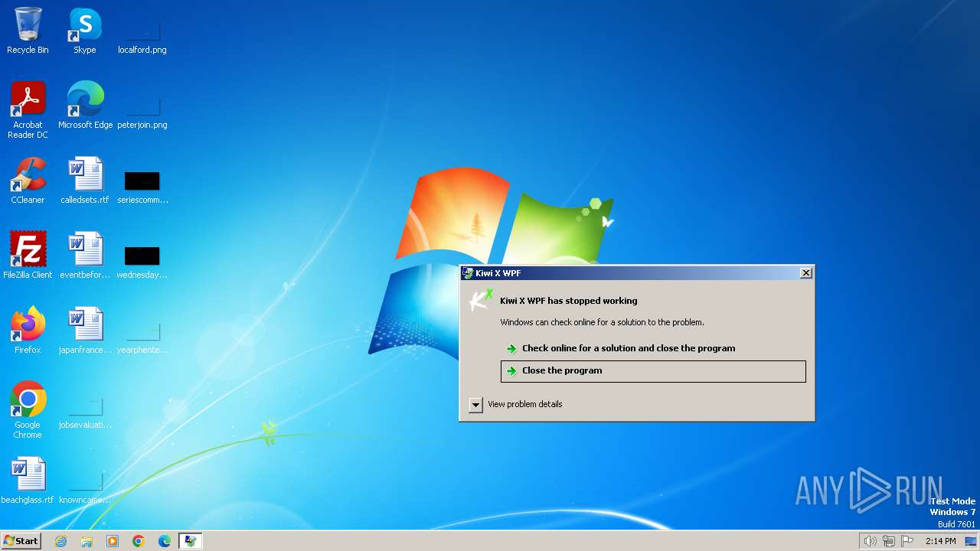Click the volume speaker tray icon
This screenshot has width=980, height=551.
pos(870,541)
